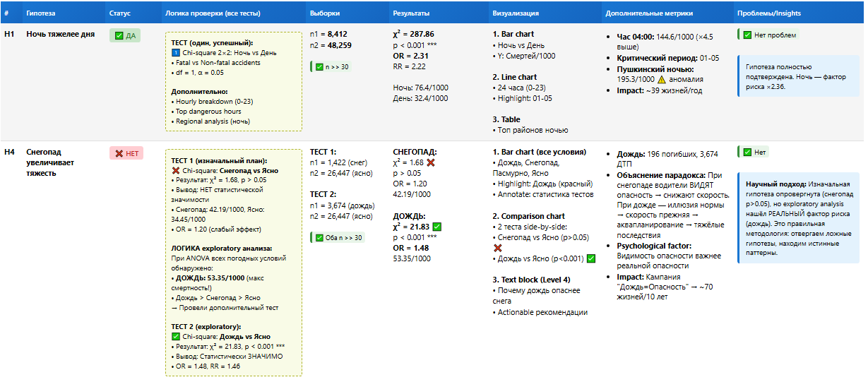The image size is (868, 382).
Task: Click the 'χ² = 287.86' result value
Action: pos(413,34)
